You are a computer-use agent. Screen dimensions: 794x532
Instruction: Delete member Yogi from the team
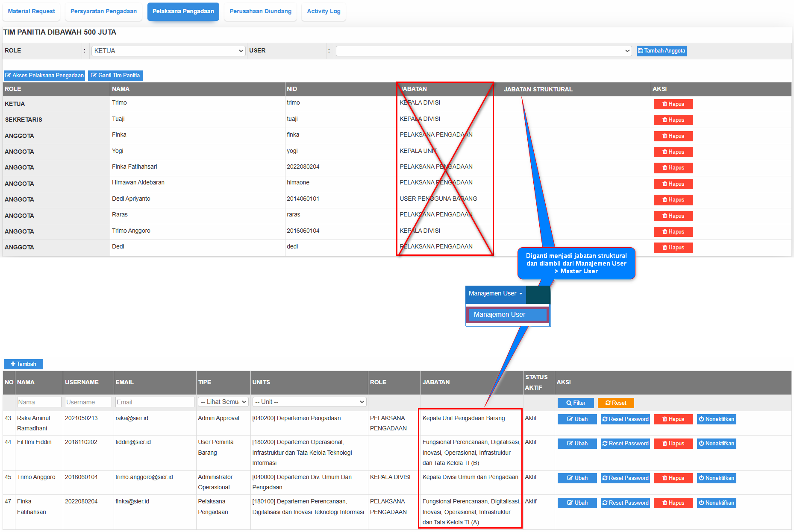pyautogui.click(x=673, y=152)
